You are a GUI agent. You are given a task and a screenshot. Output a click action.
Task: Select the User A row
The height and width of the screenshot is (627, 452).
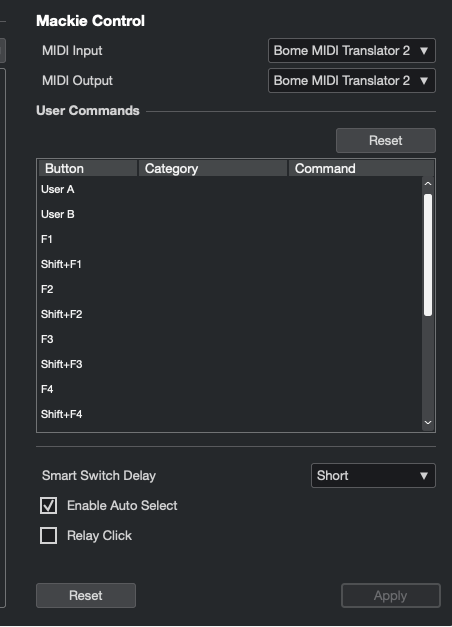(230, 189)
